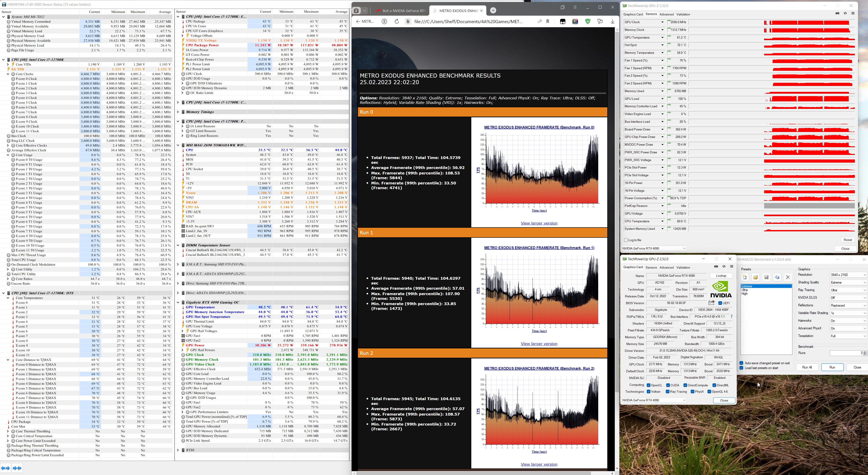
Task: Open View larger version link for Run 0
Action: pos(539,223)
